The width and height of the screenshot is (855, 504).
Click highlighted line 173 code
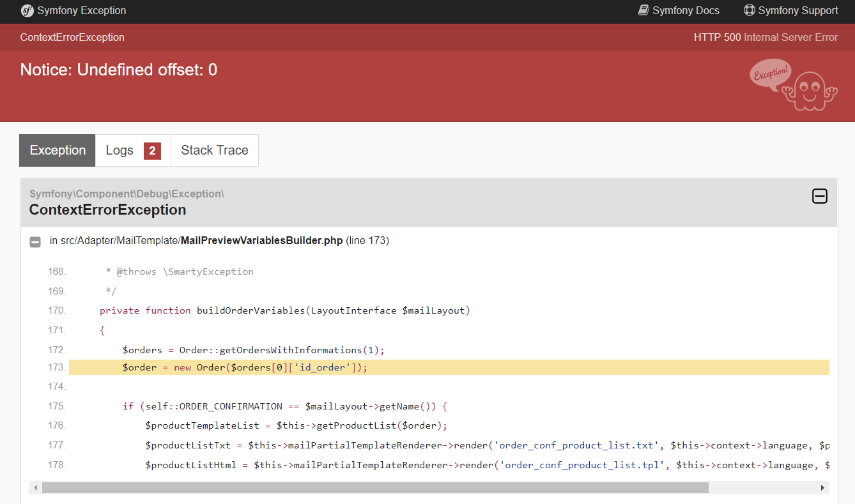coord(449,367)
